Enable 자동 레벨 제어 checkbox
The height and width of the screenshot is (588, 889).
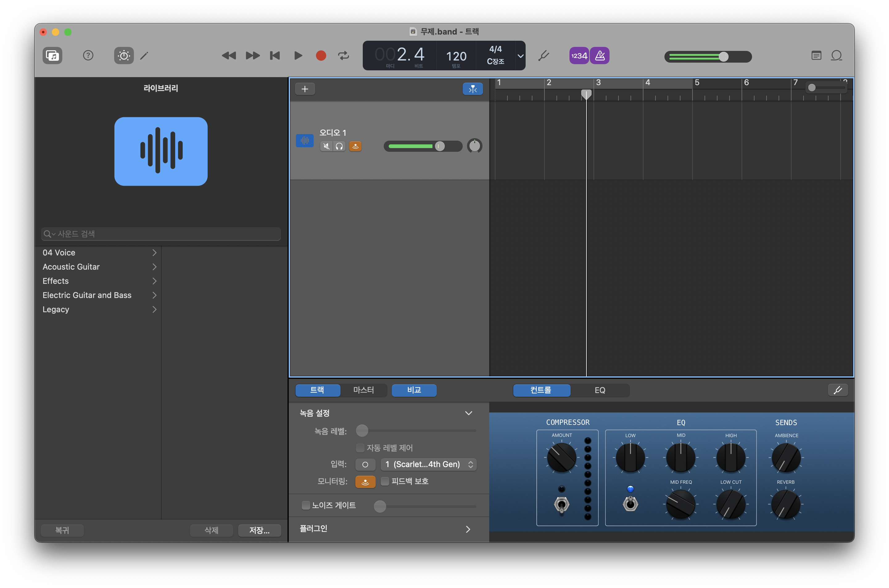tap(360, 448)
